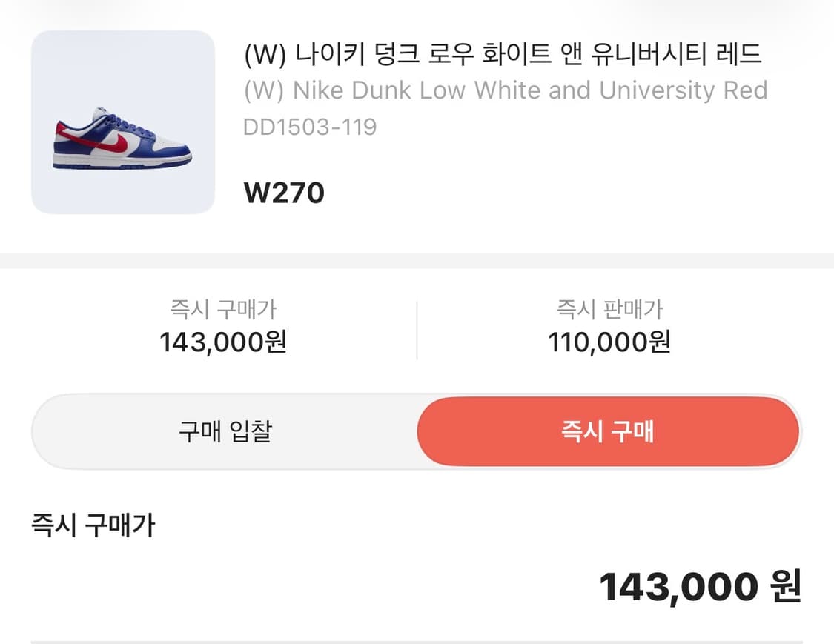Screen dimensions: 834x644
Task: Select the W270 size label
Action: coord(284,193)
